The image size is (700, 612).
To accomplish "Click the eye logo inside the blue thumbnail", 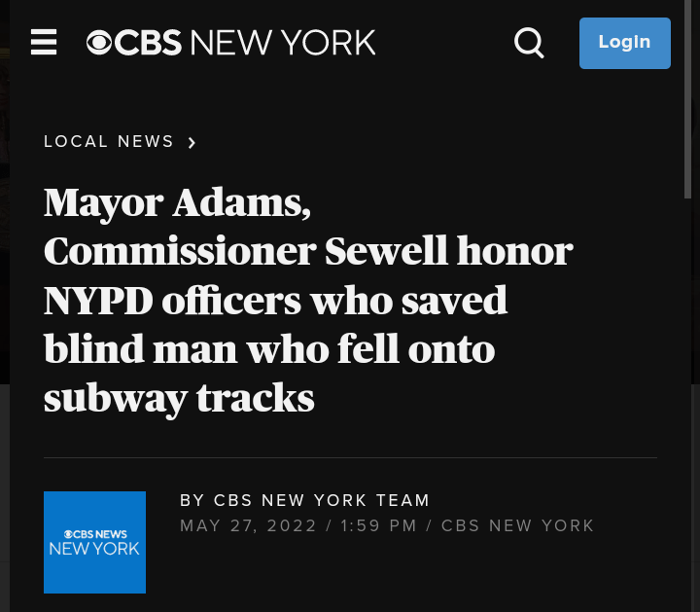I will 68,534.
